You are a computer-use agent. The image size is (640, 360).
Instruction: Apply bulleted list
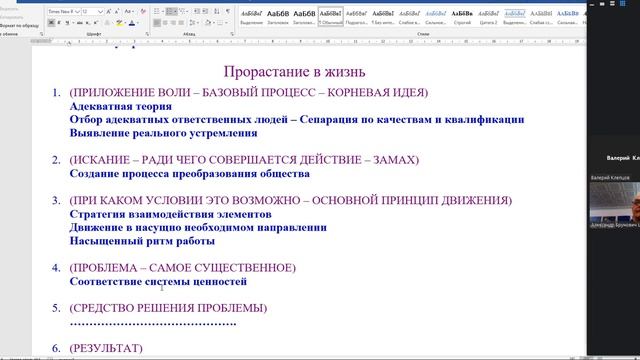pos(156,11)
